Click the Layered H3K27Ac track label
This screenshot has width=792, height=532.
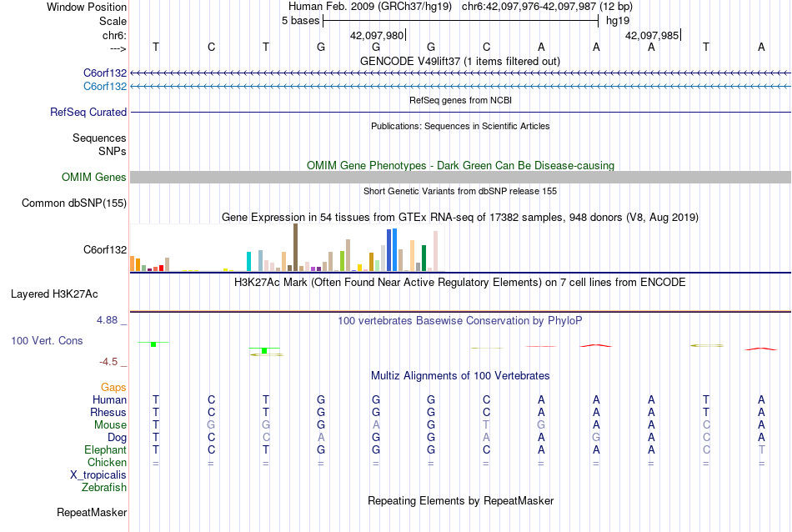coord(54,294)
